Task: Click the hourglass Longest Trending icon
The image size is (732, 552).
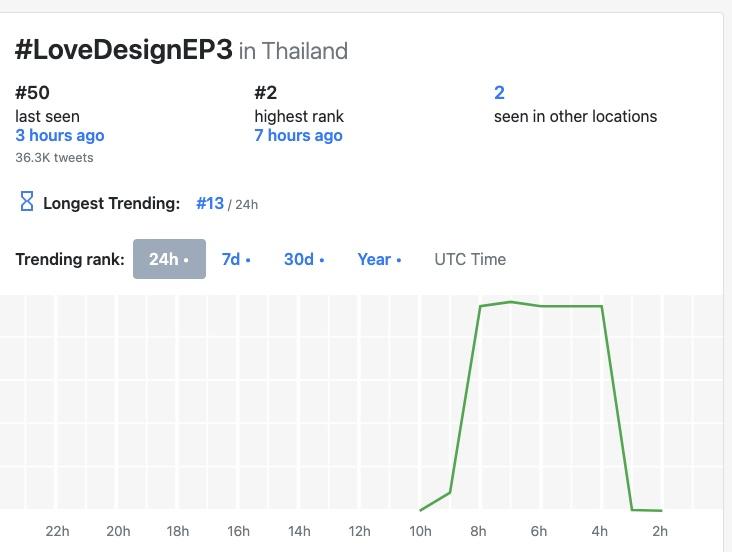Action: 27,202
